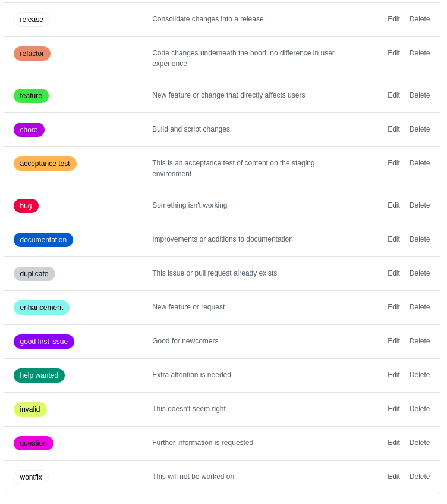The height and width of the screenshot is (504, 447).
Task: Click the wontfix label
Action: (x=31, y=477)
